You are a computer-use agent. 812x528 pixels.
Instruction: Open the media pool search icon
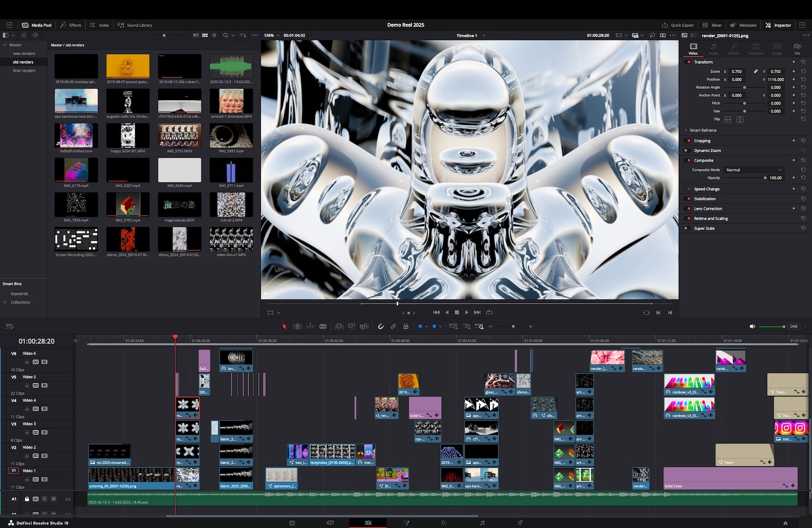226,35
